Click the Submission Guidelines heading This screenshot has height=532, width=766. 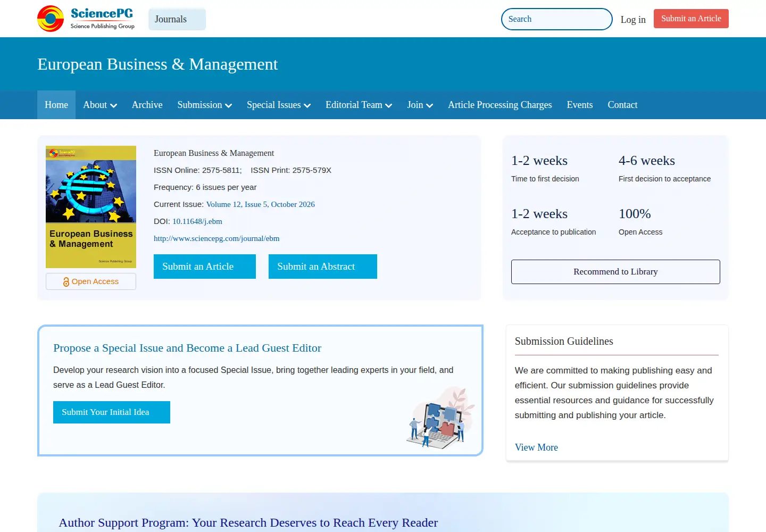point(564,342)
